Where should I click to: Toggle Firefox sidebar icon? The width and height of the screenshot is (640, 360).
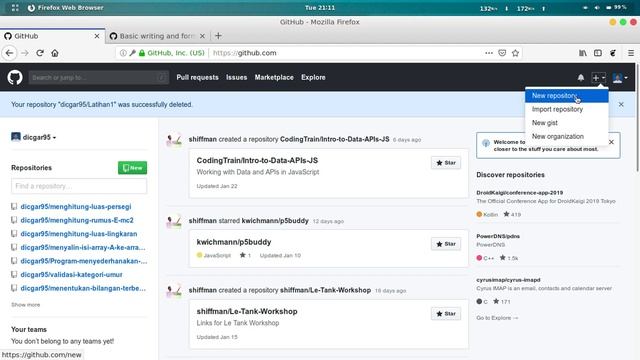[x=598, y=53]
